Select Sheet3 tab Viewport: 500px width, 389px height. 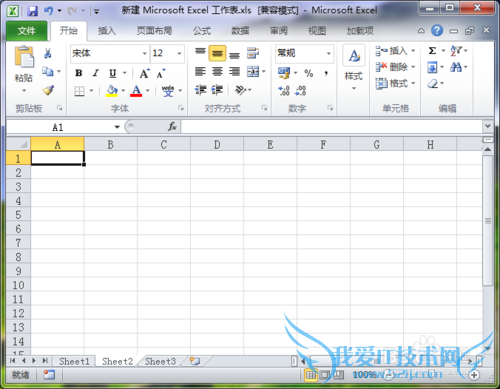[x=160, y=361]
